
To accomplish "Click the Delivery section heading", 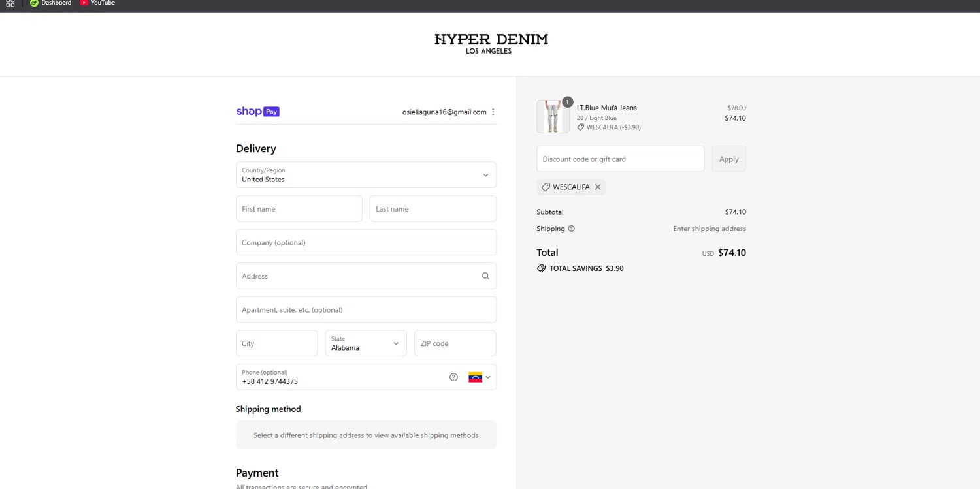I will click(x=256, y=148).
